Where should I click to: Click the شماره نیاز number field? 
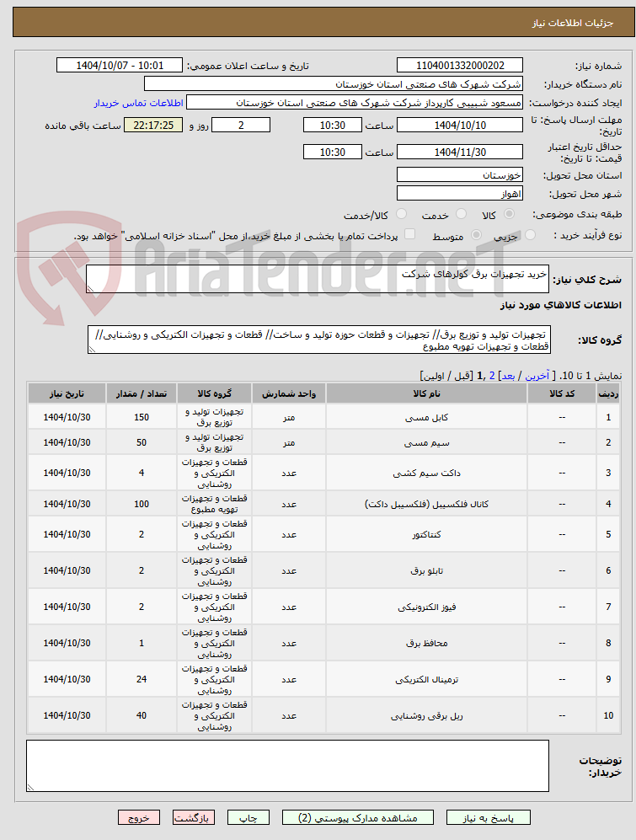tap(460, 66)
